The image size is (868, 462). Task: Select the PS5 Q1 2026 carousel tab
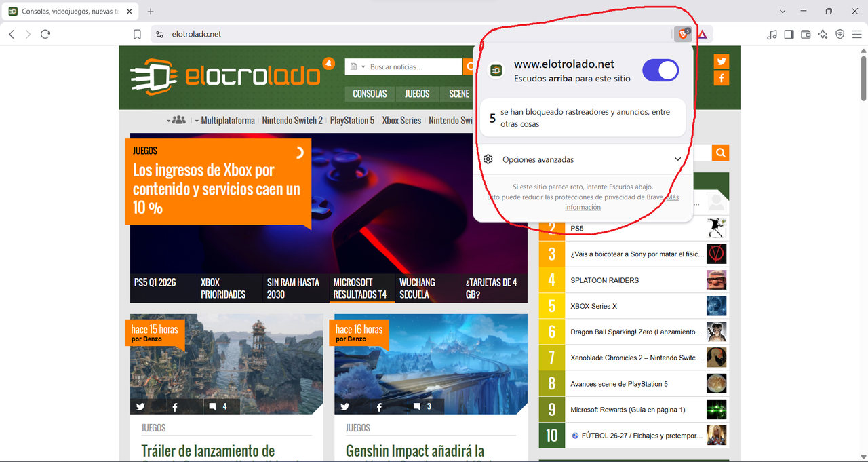coord(162,288)
